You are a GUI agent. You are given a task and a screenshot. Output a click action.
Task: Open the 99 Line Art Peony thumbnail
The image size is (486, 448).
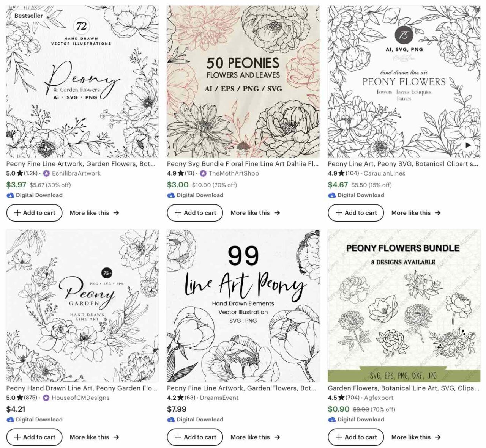coord(243,305)
